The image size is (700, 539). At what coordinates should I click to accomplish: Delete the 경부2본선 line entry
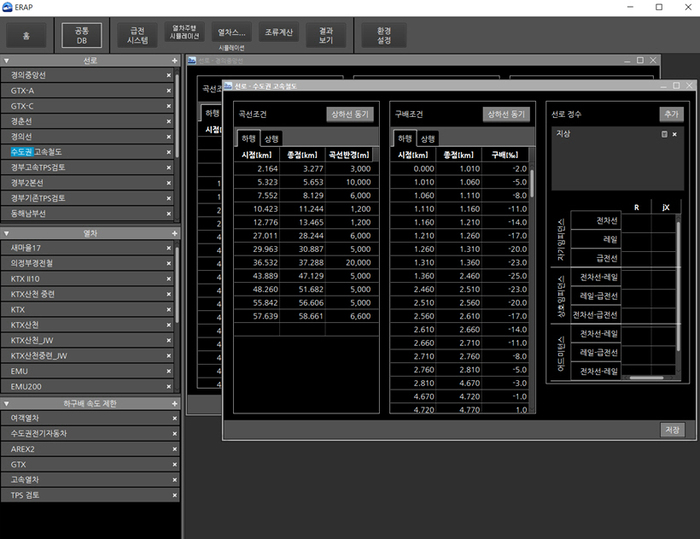tap(174, 183)
